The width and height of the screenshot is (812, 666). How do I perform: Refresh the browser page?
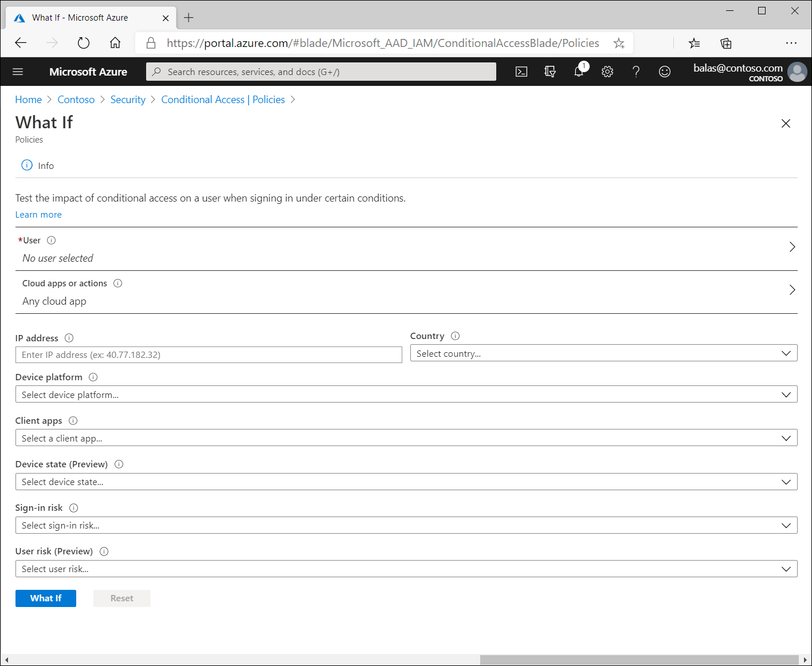[84, 43]
